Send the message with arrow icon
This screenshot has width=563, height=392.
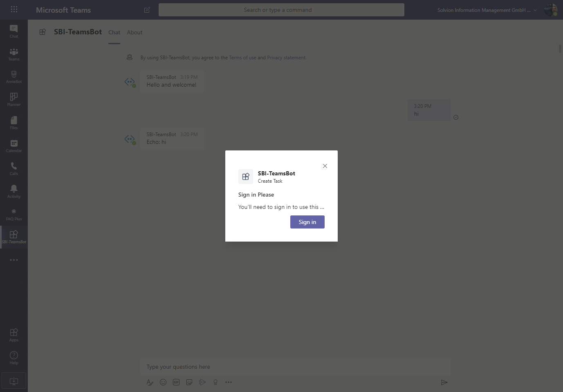click(444, 382)
